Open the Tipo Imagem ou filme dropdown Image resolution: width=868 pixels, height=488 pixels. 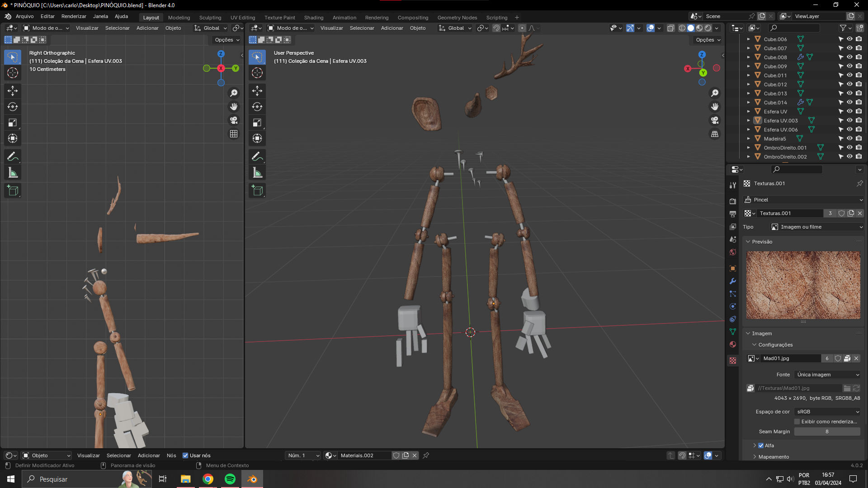pos(817,227)
